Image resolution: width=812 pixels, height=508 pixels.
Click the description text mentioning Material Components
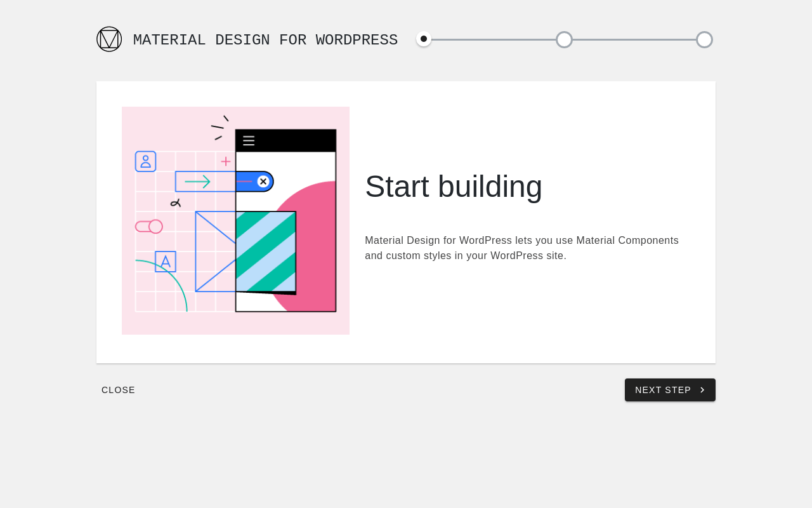[521, 248]
